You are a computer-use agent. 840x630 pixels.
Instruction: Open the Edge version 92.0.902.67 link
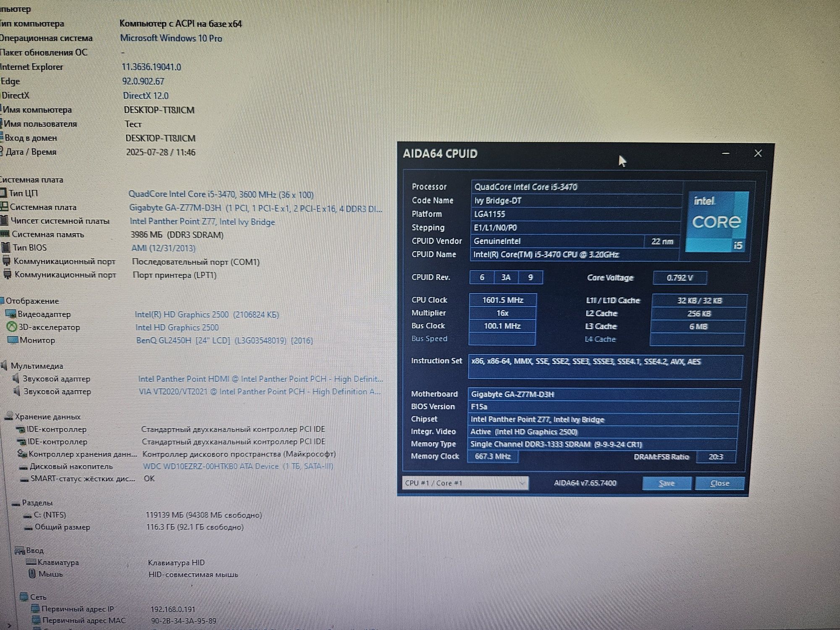pyautogui.click(x=143, y=81)
